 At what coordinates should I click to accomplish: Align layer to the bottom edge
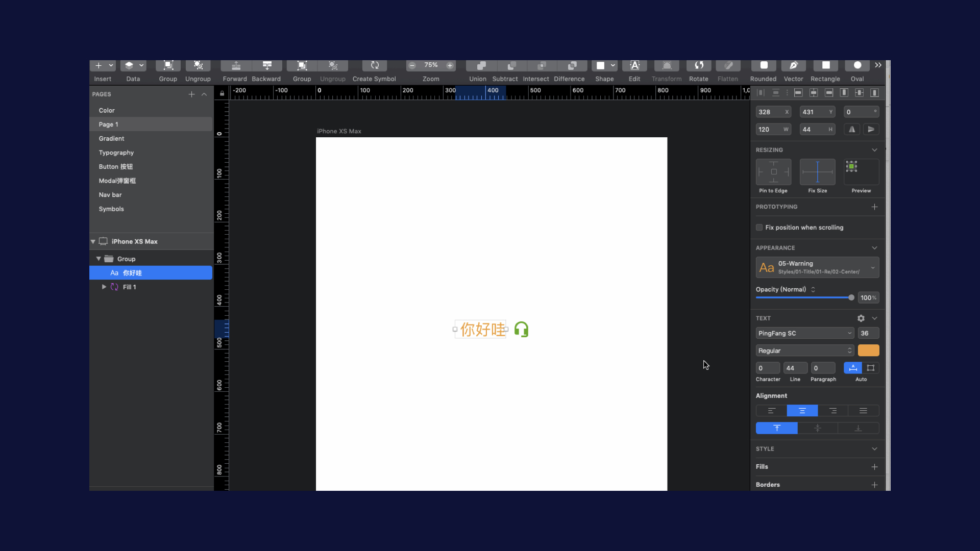pos(875,93)
